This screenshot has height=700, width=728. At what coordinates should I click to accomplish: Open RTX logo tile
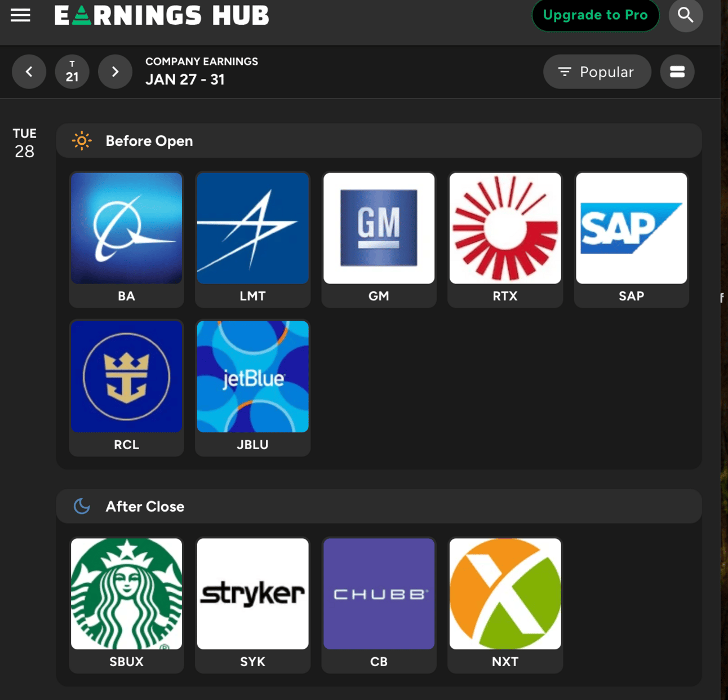[x=505, y=228]
